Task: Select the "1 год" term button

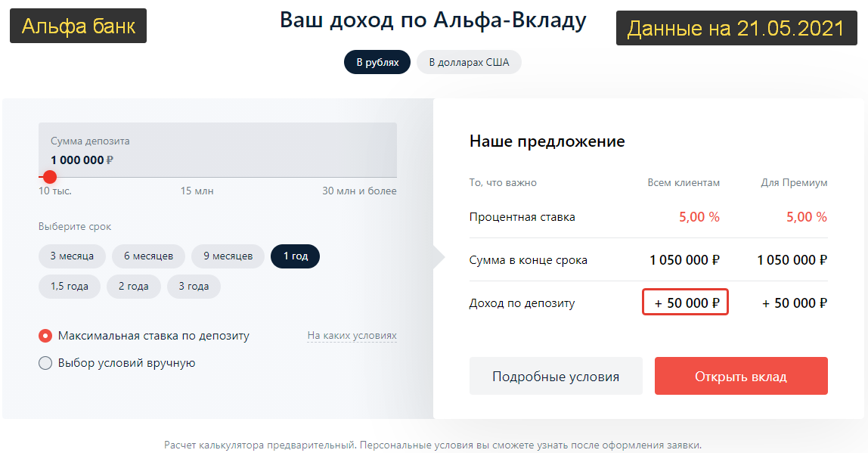Action: [x=294, y=256]
